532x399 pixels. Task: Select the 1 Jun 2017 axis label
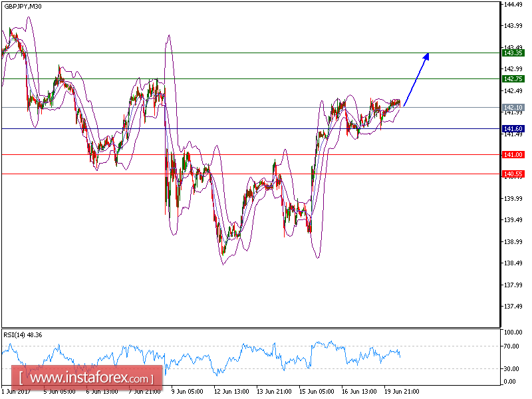coord(15,392)
